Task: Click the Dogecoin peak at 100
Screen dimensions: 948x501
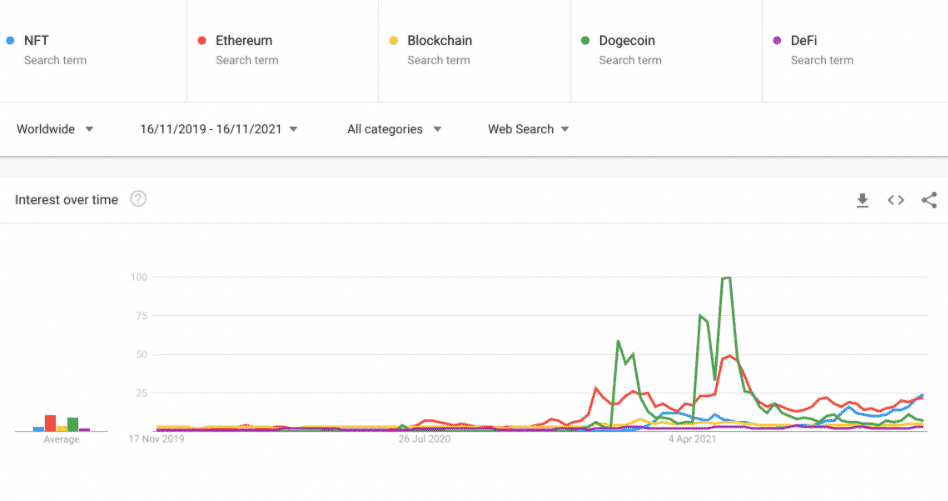Action: tap(727, 278)
